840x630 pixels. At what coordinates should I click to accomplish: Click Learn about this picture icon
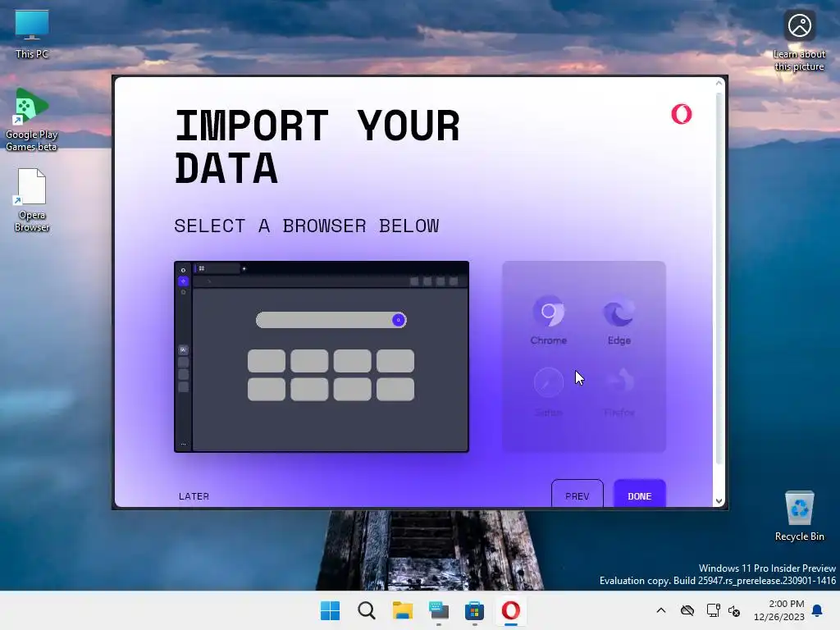pos(799,40)
